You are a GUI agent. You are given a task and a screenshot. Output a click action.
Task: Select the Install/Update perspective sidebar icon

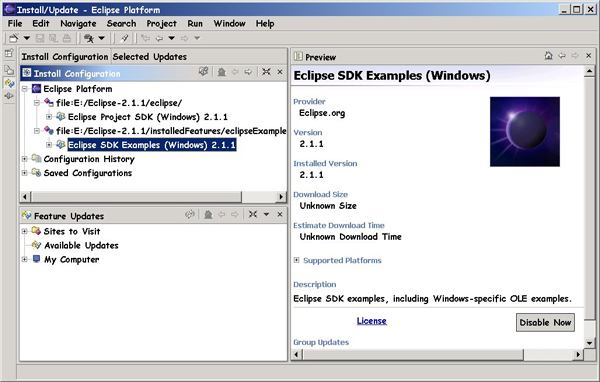click(x=9, y=83)
